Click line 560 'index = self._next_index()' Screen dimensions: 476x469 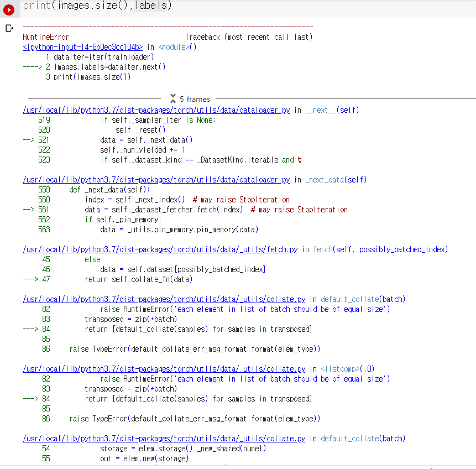[x=135, y=200]
